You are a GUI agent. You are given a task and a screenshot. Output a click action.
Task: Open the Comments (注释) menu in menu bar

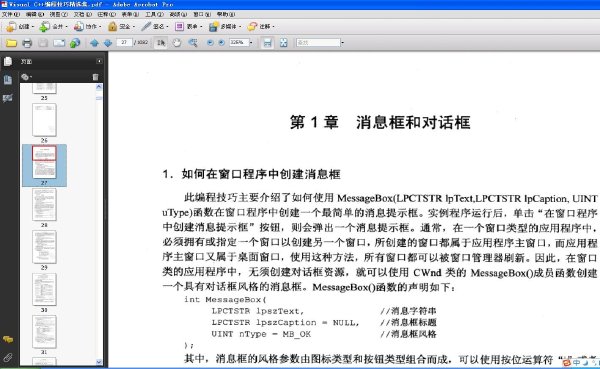(x=106, y=14)
